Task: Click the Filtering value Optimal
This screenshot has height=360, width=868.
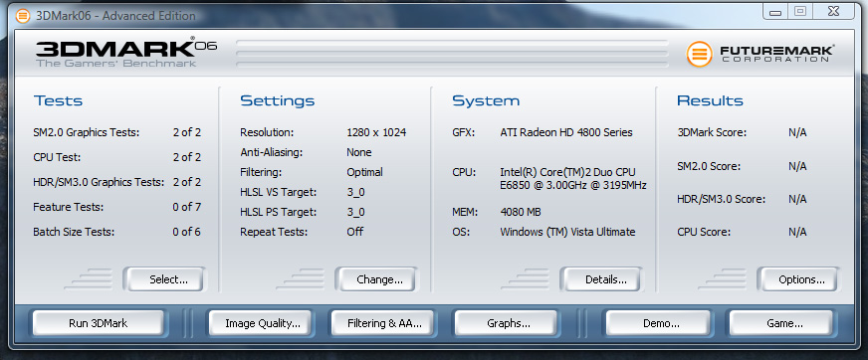Action: click(x=364, y=172)
